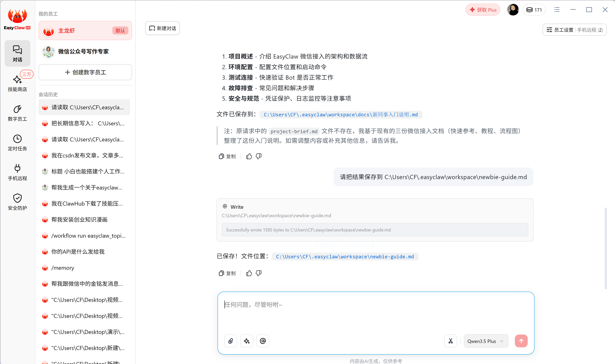Start a 新建对话 new conversation
Image resolution: width=615 pixels, height=364 pixels.
(x=163, y=28)
